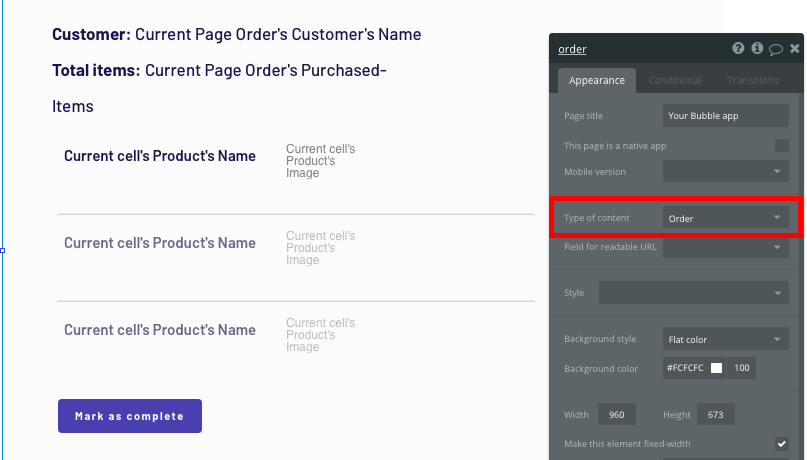
Task: Open the help question mark icon
Action: click(738, 48)
